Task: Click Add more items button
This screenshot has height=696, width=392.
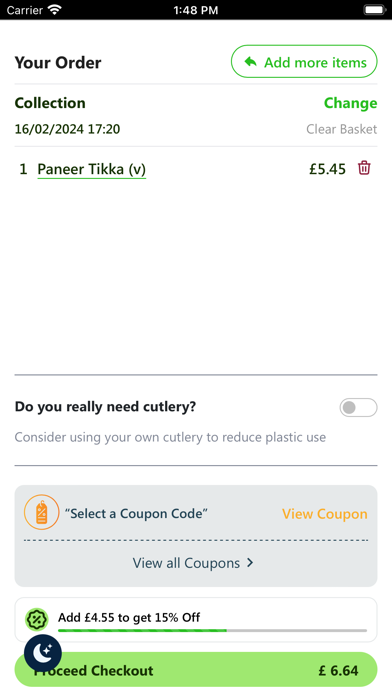Action: [x=304, y=62]
